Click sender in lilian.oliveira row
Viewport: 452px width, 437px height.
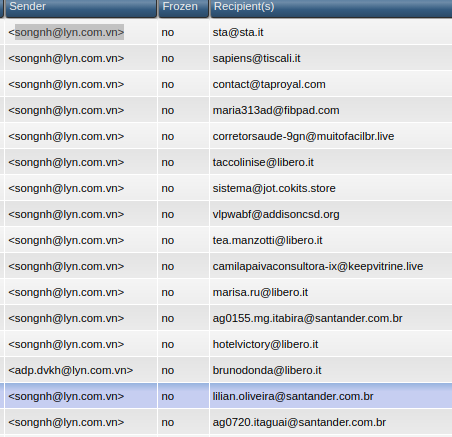tap(66, 396)
